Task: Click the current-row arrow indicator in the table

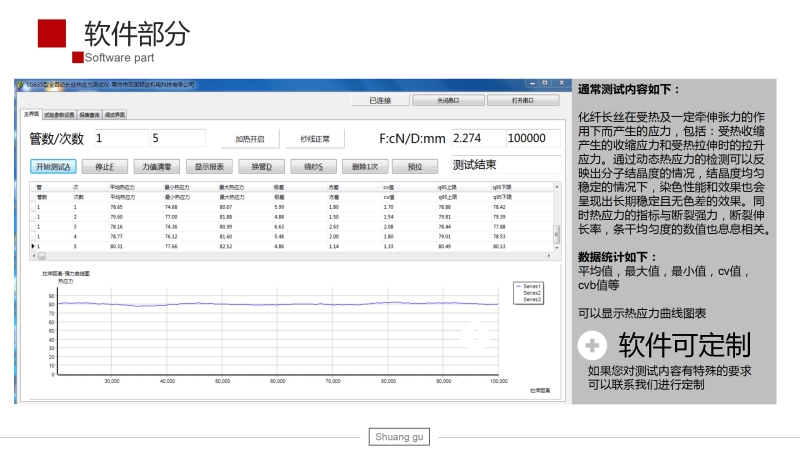Action: click(x=33, y=245)
